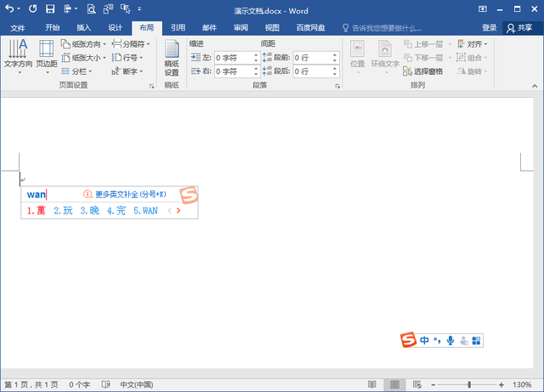Click the left indent 左 value field
This screenshot has height=392, width=544.
(235, 58)
